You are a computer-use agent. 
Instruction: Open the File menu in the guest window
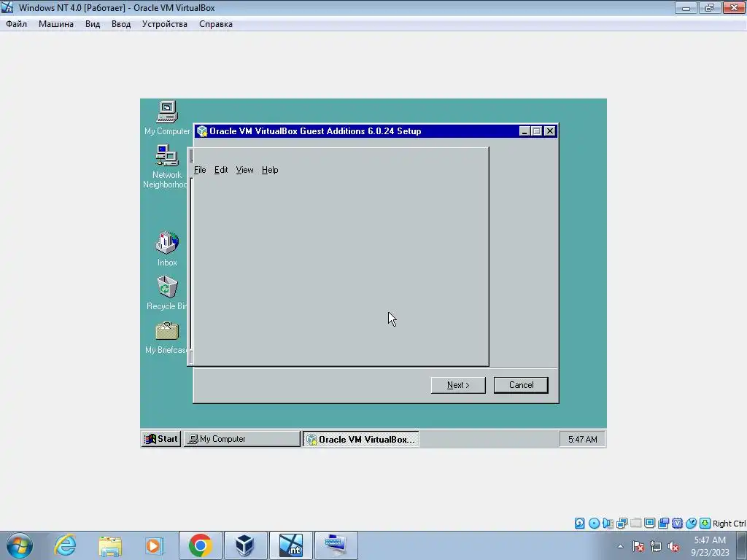[x=200, y=170]
